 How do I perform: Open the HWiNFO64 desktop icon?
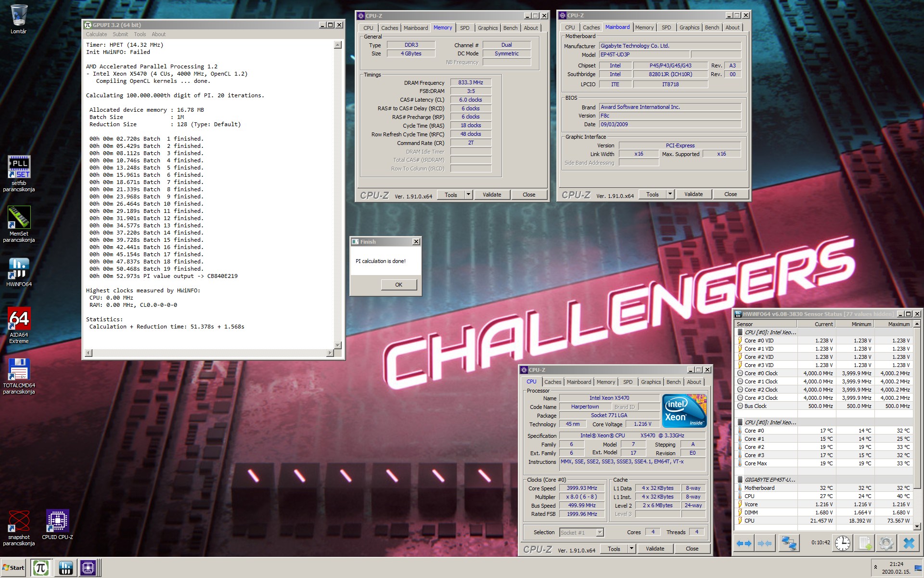click(19, 272)
